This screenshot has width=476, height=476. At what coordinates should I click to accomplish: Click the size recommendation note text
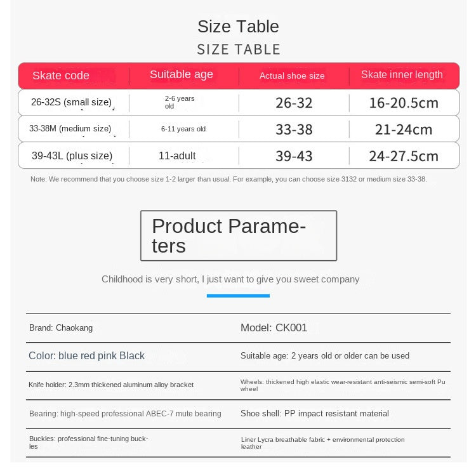(x=228, y=180)
